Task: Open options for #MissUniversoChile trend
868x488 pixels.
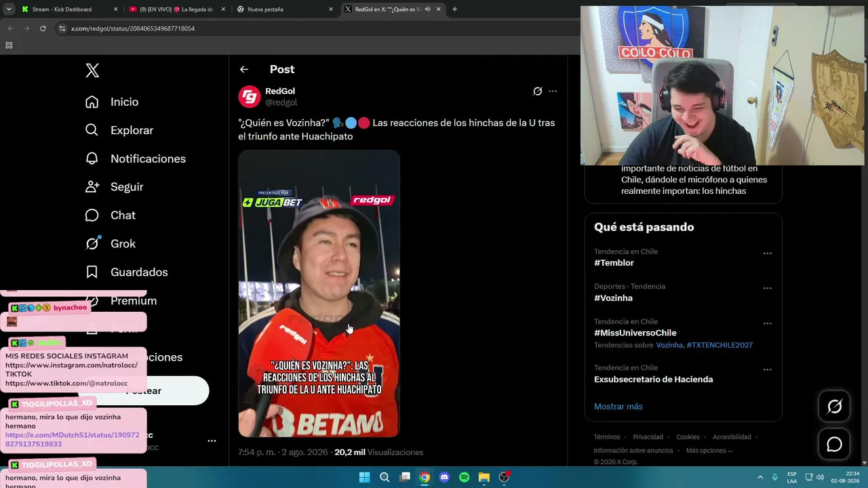Action: tap(768, 324)
